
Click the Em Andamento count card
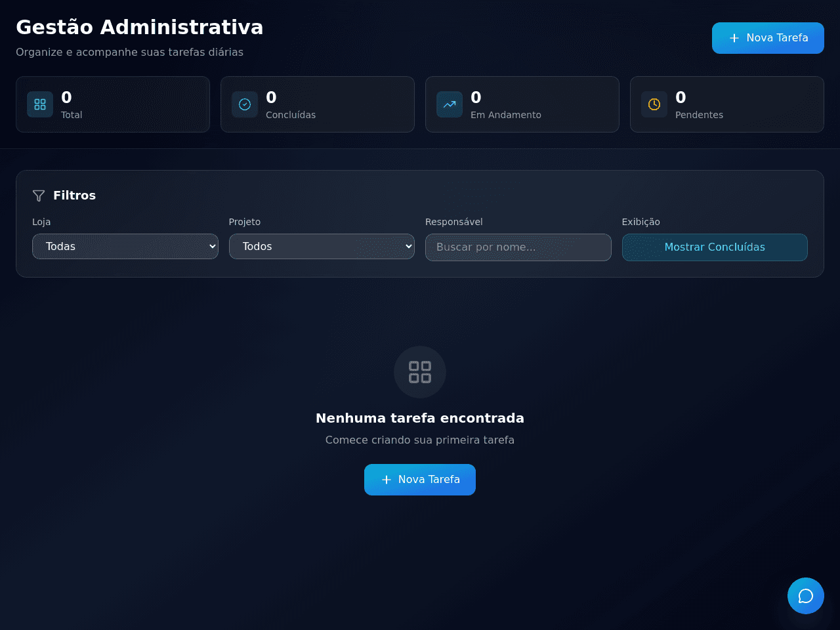click(522, 104)
